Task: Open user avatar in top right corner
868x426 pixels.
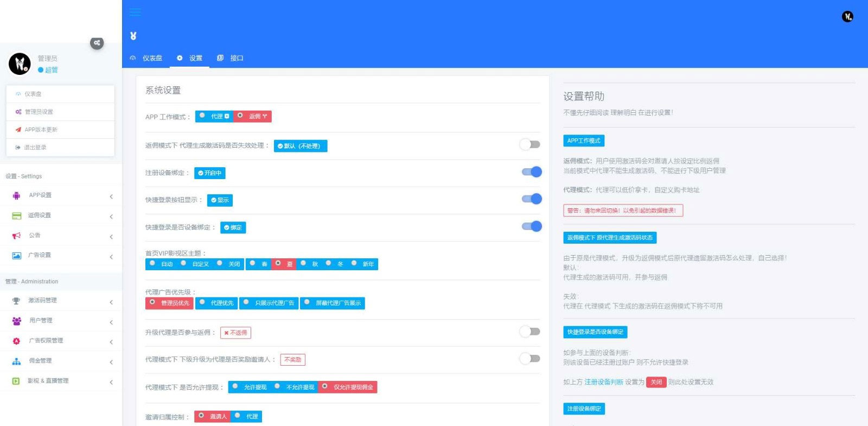Action: pos(847,17)
